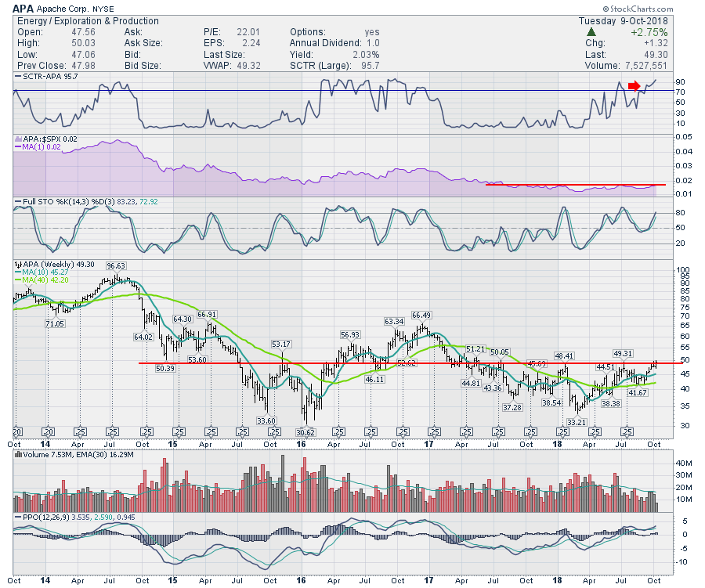The image size is (705, 588).
Task: Select the Last price 49.30 in the header
Action: 656,54
